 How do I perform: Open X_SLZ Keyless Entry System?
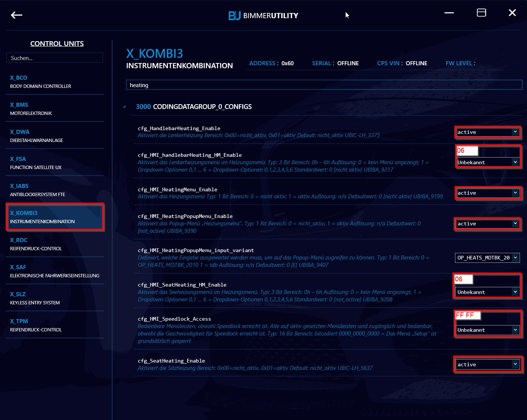pos(55,298)
